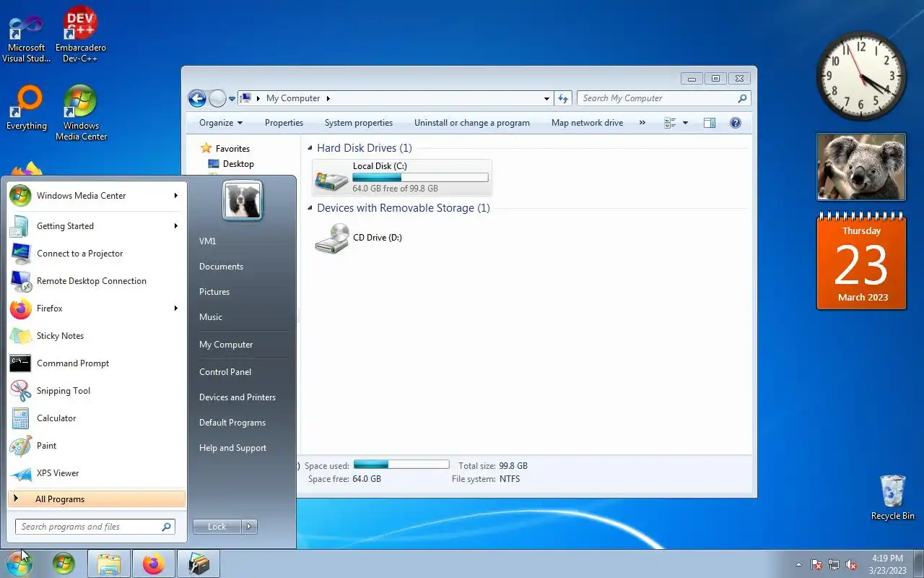Click the network tray icon
924x578 pixels.
pyautogui.click(x=834, y=565)
